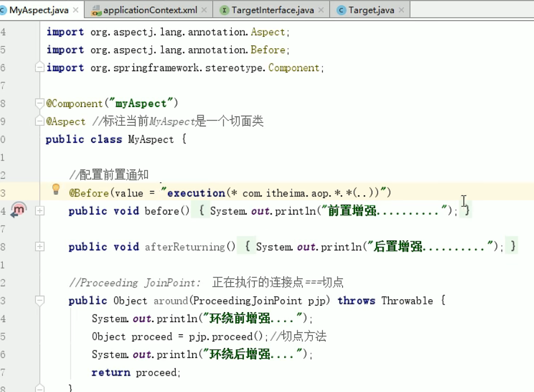Collapse the import statements fold marker
The image size is (534, 392).
[x=39, y=67]
